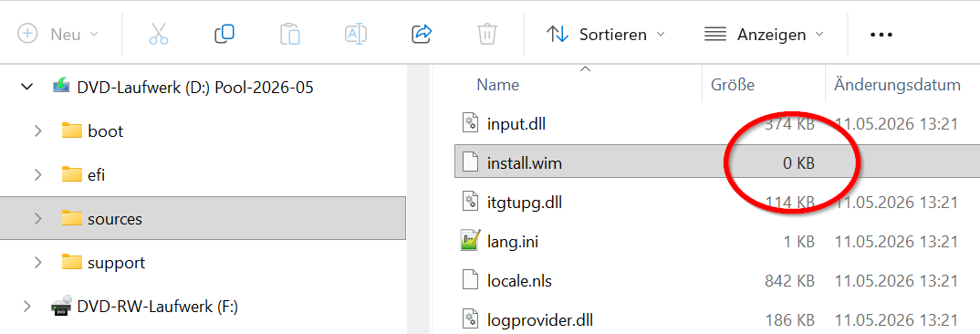The height and width of the screenshot is (334, 980).
Task: Expand the sources folder chevron
Action: [38, 218]
